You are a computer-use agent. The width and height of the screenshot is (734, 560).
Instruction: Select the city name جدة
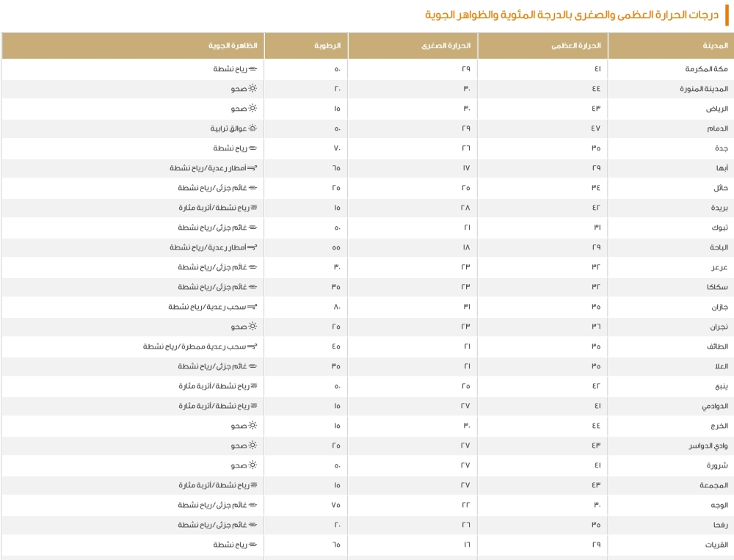click(x=722, y=148)
